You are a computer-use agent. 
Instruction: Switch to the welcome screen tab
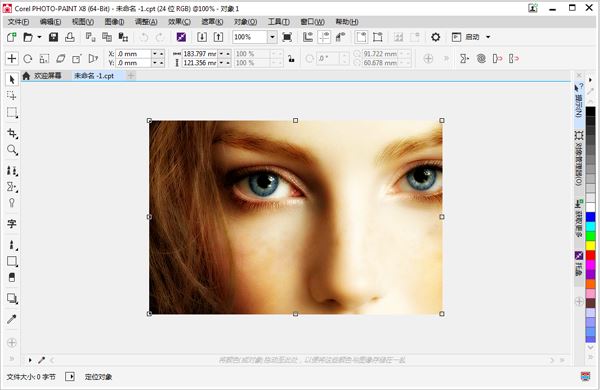[42, 76]
